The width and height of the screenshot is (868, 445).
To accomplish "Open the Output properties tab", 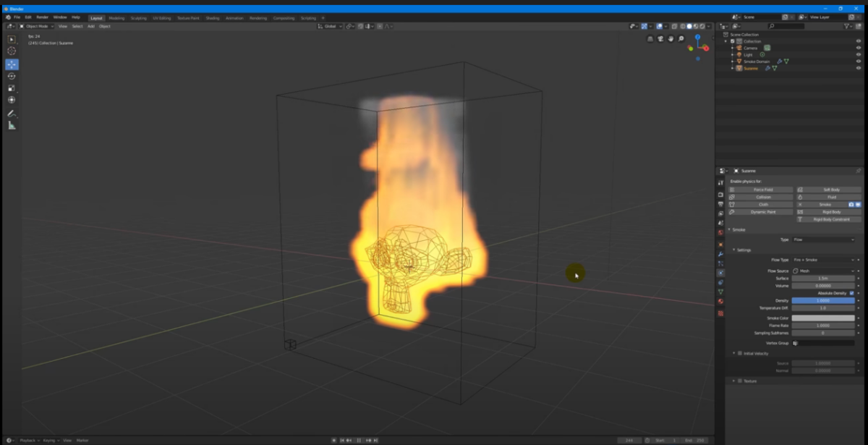I will [x=720, y=205].
